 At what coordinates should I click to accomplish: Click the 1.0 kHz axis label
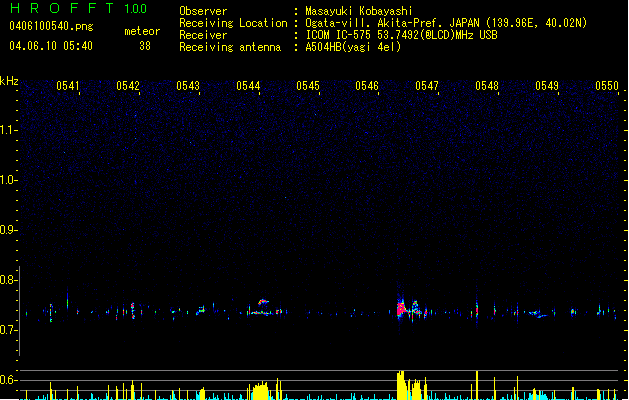[x=8, y=180]
